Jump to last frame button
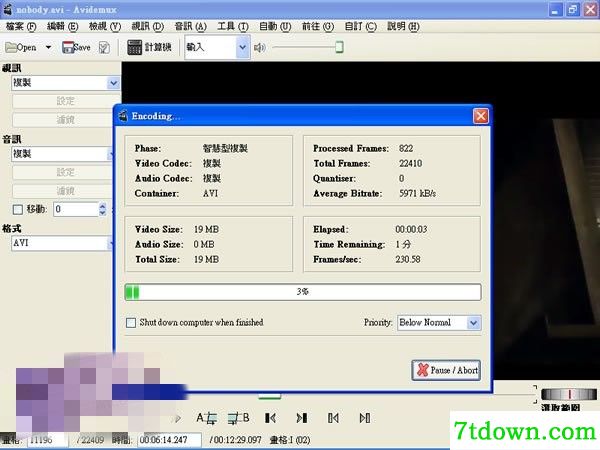The height and width of the screenshot is (450, 600). 365,418
